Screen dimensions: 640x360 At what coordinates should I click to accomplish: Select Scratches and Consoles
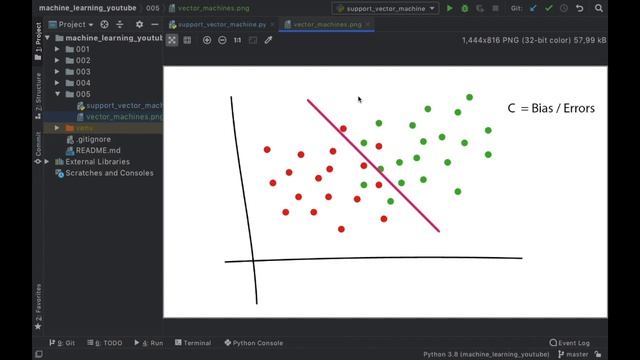[x=105, y=173]
